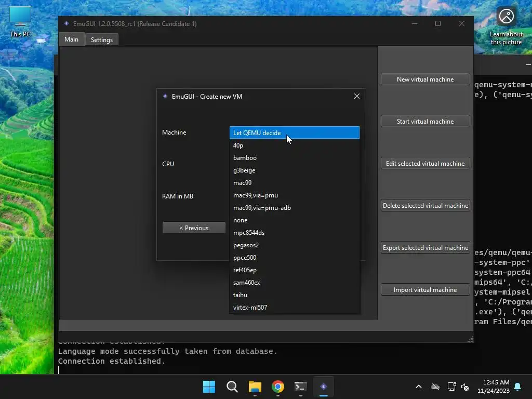Screen dimensions: 532x399
Task: Click Create new VM dialog app icon
Action: coord(165,96)
